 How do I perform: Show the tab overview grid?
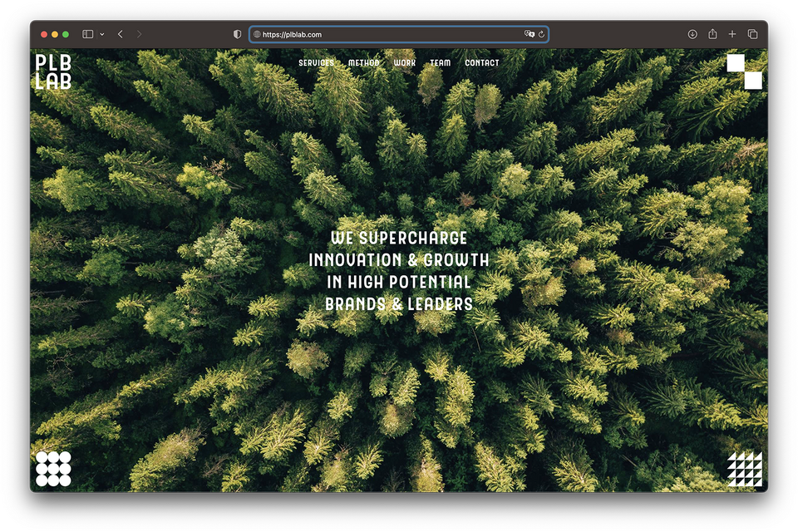[x=752, y=34]
